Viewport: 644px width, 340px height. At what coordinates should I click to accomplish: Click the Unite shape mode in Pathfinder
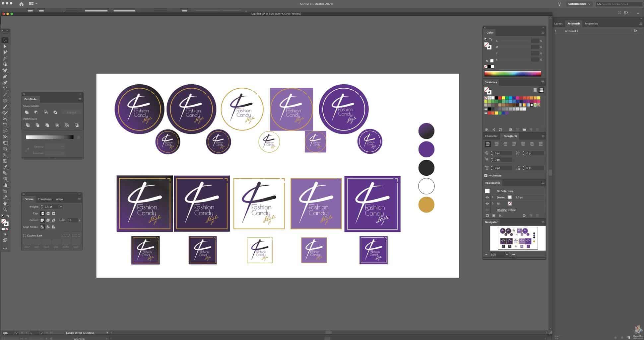coord(27,113)
